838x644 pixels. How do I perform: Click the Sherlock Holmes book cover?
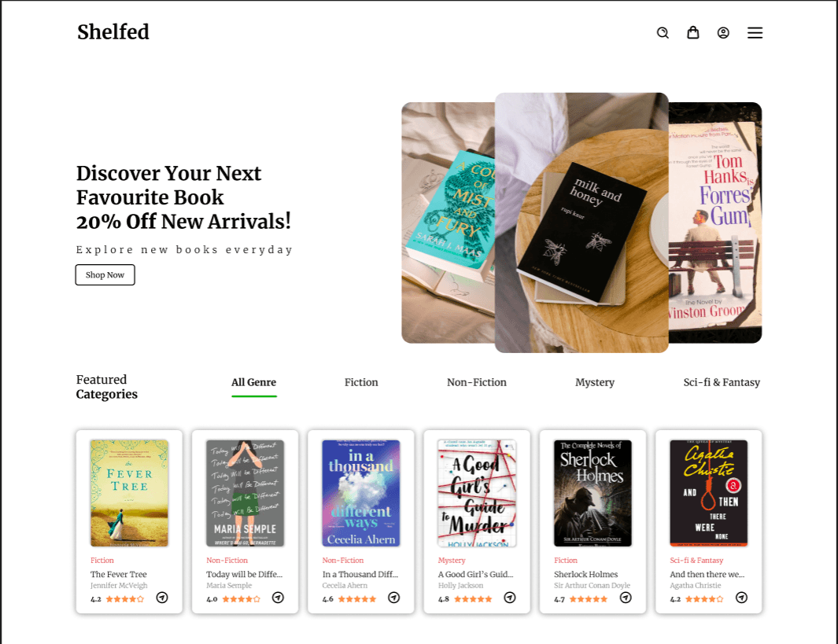pos(593,493)
